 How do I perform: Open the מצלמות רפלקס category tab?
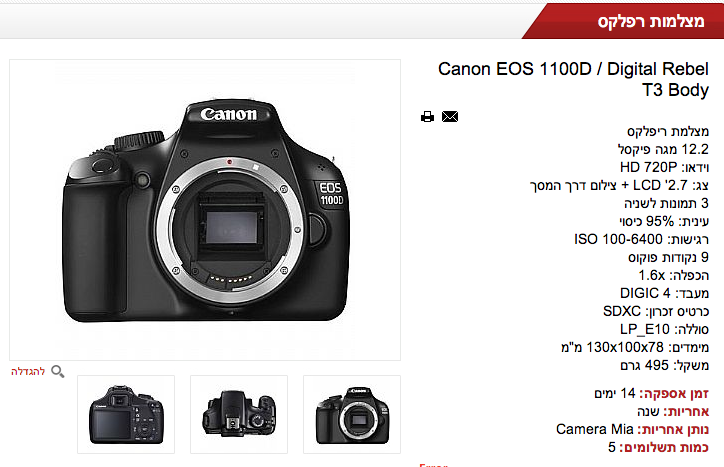tap(651, 21)
